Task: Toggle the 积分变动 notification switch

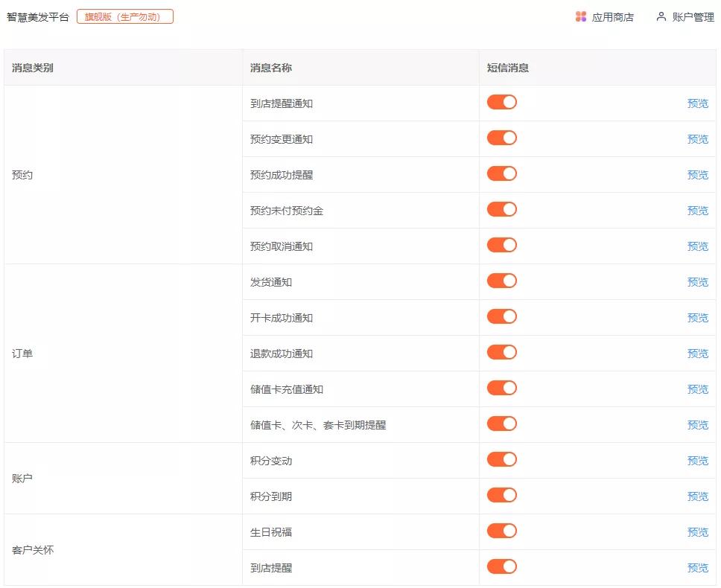Action: click(x=501, y=460)
